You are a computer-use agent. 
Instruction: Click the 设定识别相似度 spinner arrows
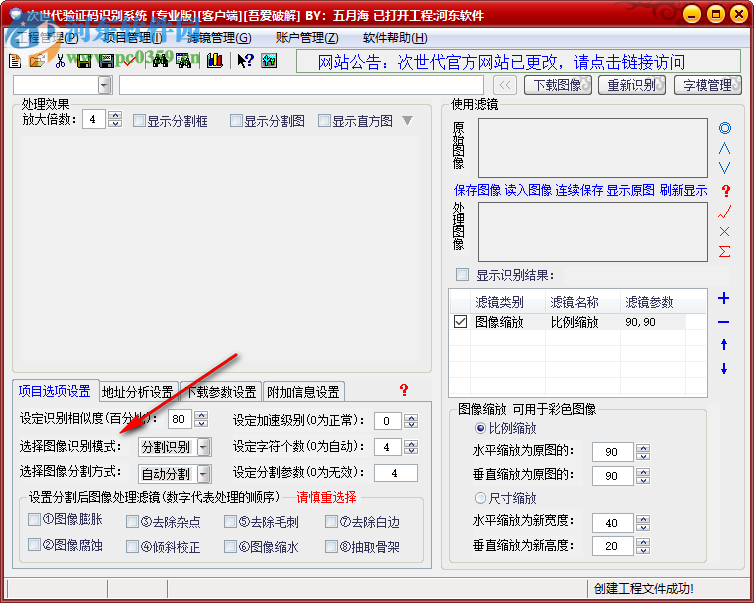[x=201, y=419]
